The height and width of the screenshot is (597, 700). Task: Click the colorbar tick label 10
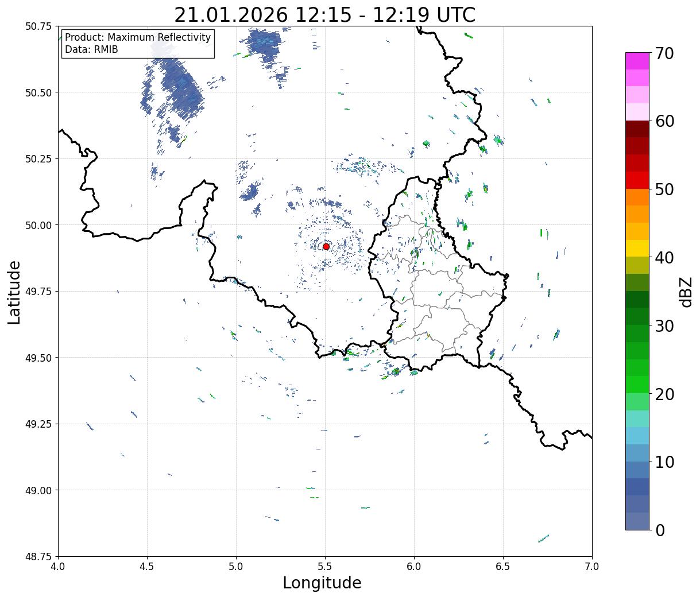click(664, 462)
